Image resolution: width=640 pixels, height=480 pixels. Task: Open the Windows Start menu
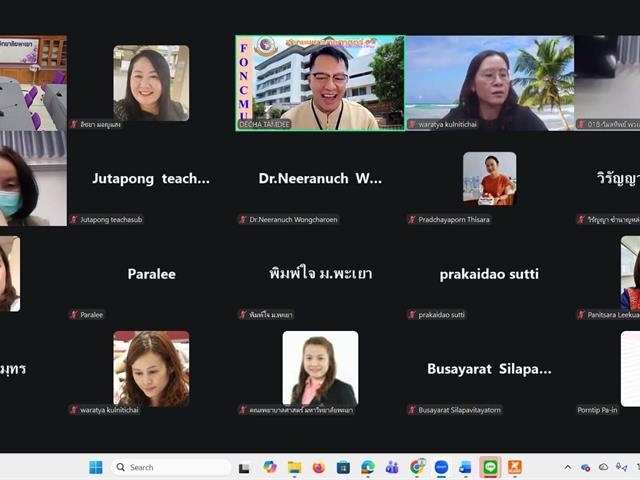pyautogui.click(x=96, y=467)
